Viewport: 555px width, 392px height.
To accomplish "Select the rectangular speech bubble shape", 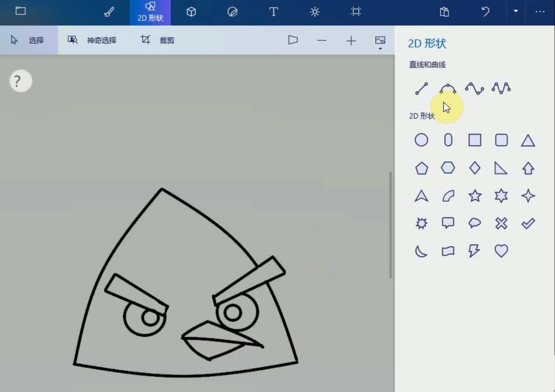I will (448, 223).
